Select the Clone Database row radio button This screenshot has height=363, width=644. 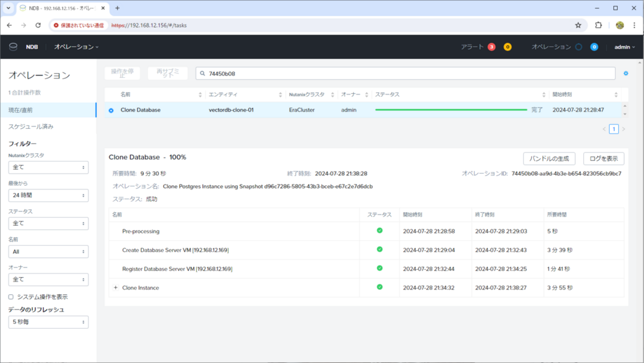coord(111,110)
